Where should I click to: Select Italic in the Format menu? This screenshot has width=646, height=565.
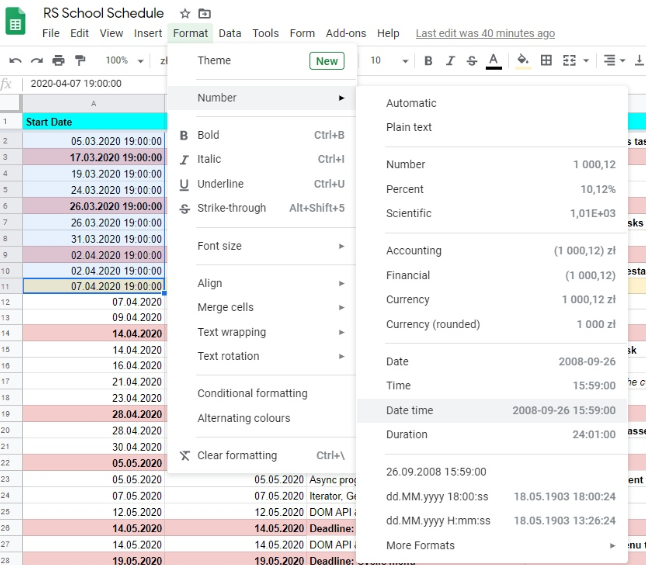(262, 159)
